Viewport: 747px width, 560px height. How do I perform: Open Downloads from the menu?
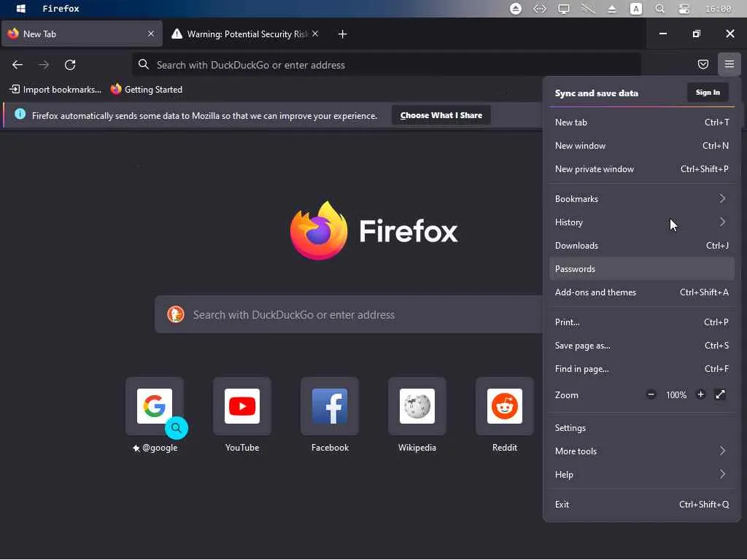point(642,246)
